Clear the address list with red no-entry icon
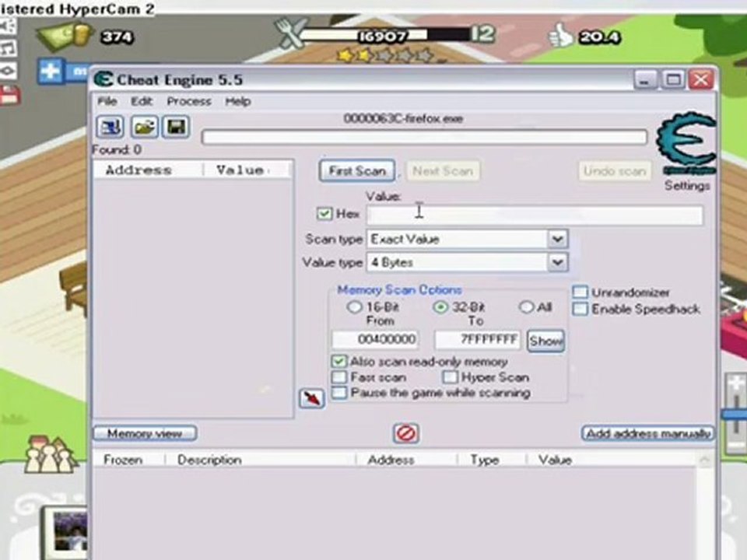 pyautogui.click(x=406, y=433)
